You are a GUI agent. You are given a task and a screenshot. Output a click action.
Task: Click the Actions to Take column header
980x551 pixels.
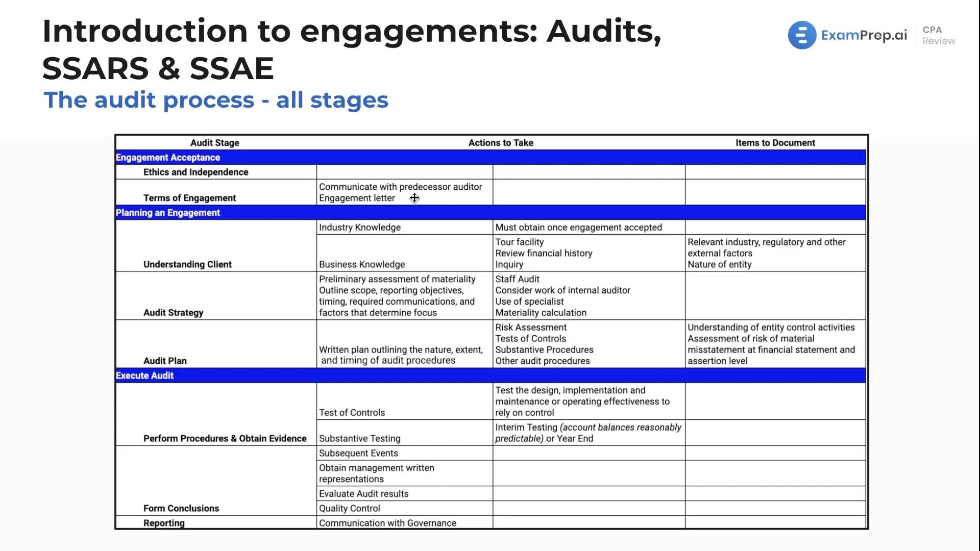[501, 143]
